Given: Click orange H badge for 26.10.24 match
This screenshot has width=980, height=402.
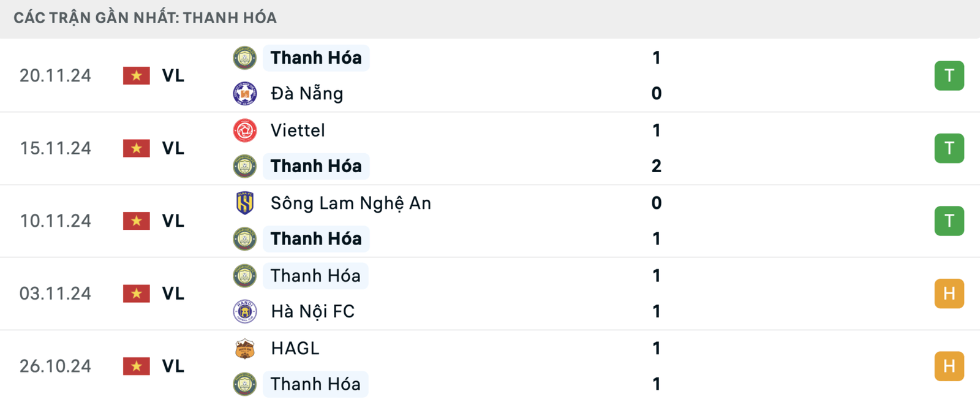Looking at the screenshot, I should [949, 366].
